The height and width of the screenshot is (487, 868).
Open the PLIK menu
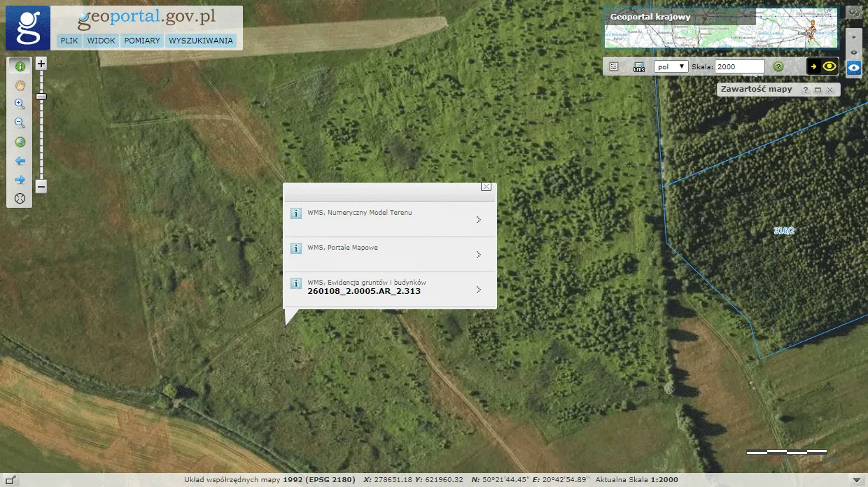[69, 41]
